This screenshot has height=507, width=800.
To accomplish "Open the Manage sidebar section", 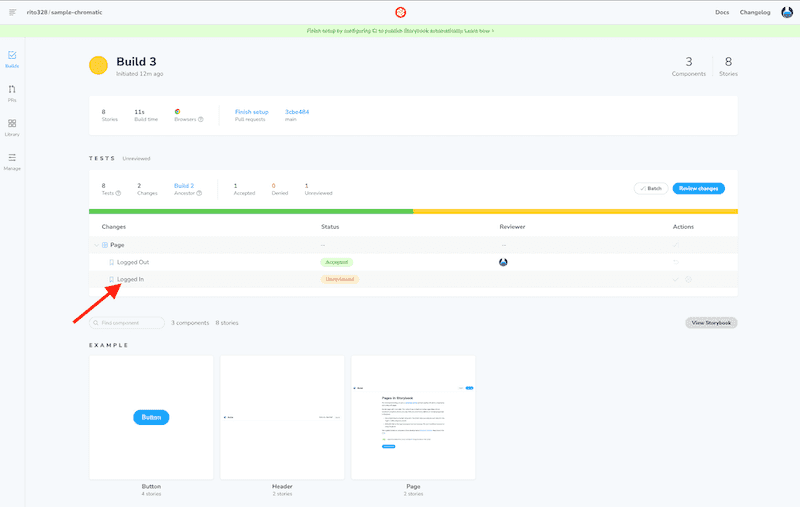I will [x=12, y=161].
